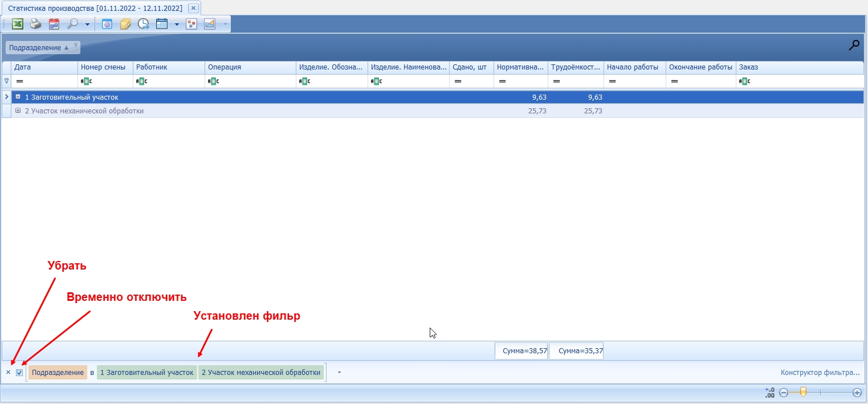Image resolution: width=868 pixels, height=404 pixels.
Task: Close the Статистика производства tab
Action: click(193, 8)
